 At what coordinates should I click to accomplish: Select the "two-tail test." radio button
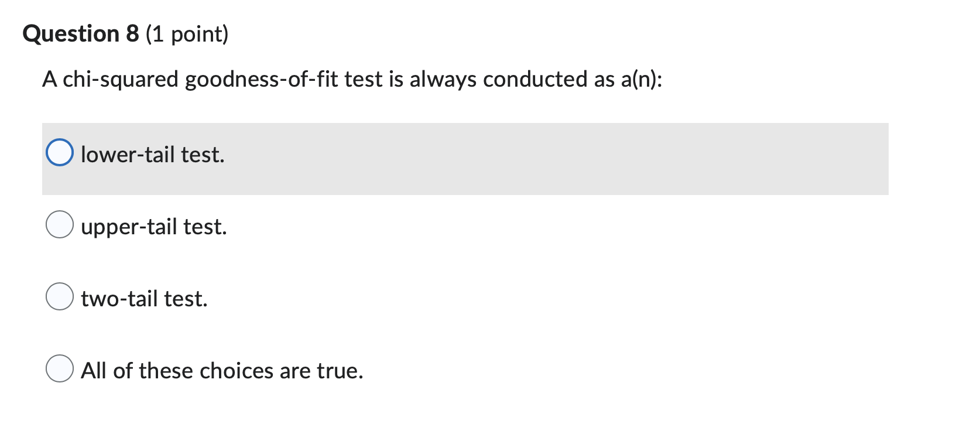pyautogui.click(x=60, y=297)
